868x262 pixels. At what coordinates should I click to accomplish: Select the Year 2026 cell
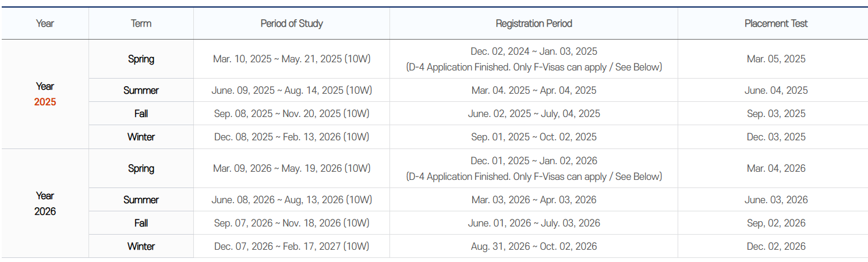pyautogui.click(x=45, y=204)
